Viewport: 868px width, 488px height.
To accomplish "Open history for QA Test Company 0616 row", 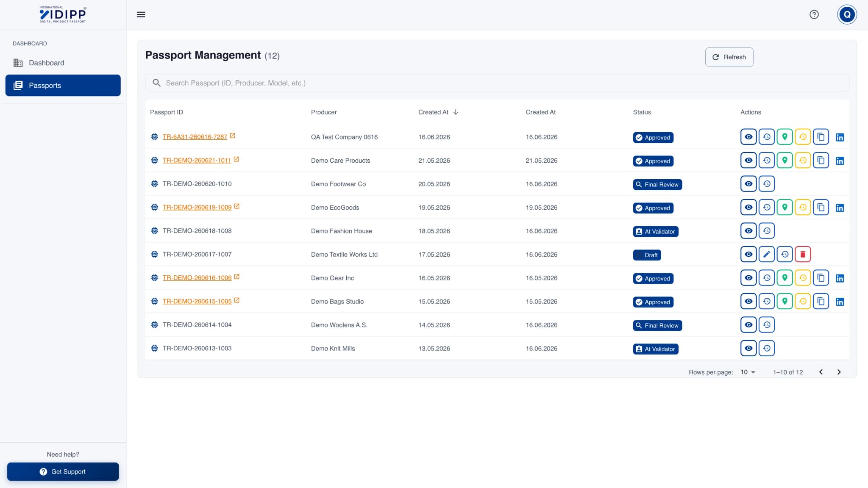I will [767, 137].
